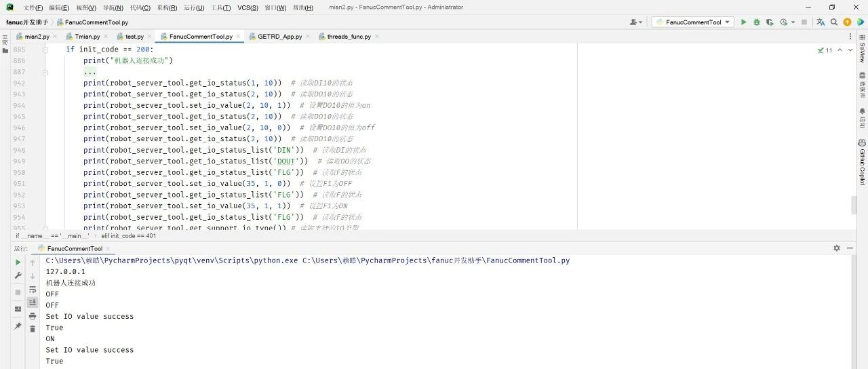The image size is (868, 369).
Task: Expand the profile run dropdown arrow
Action: (793, 22)
